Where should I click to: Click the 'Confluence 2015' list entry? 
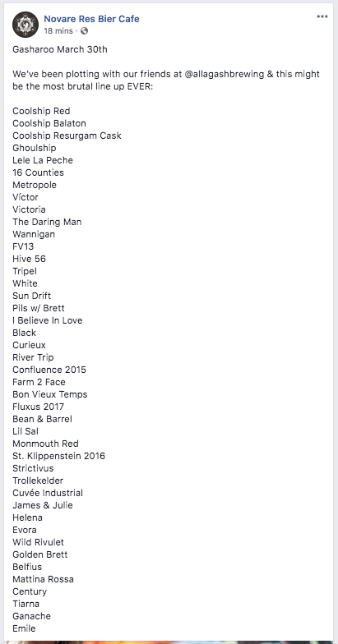(x=49, y=370)
